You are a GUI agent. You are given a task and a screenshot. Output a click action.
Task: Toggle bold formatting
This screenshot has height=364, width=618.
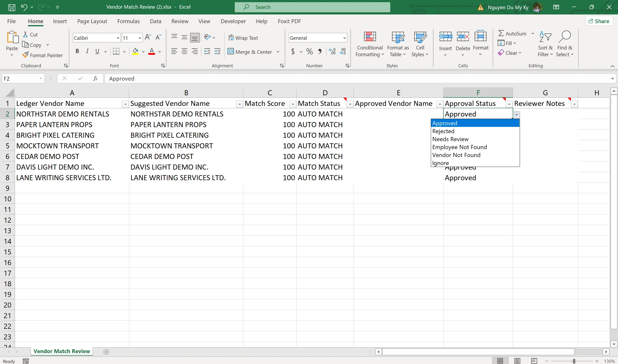click(77, 51)
